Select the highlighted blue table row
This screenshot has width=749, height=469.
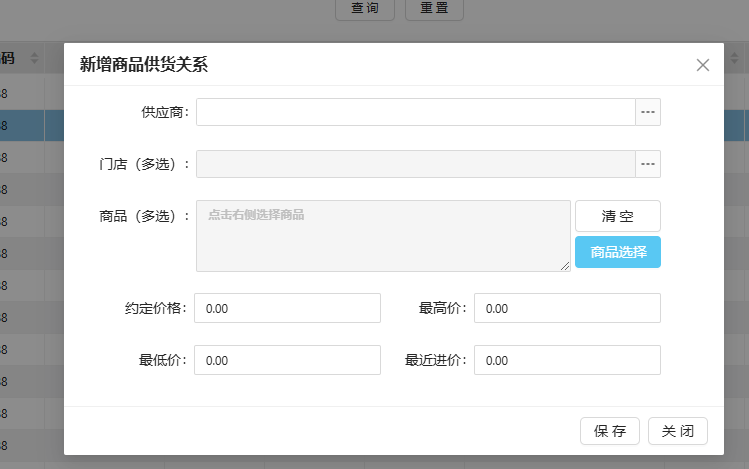pos(30,125)
